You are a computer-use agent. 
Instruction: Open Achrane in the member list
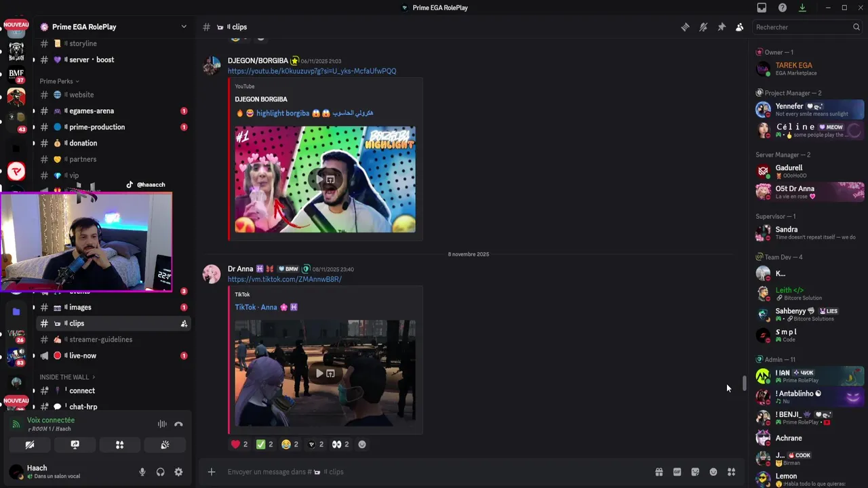point(807,439)
